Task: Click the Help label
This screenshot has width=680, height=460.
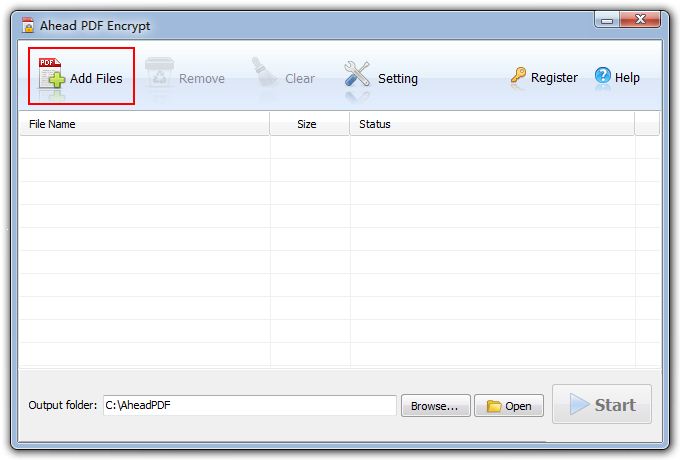Action: point(627,78)
